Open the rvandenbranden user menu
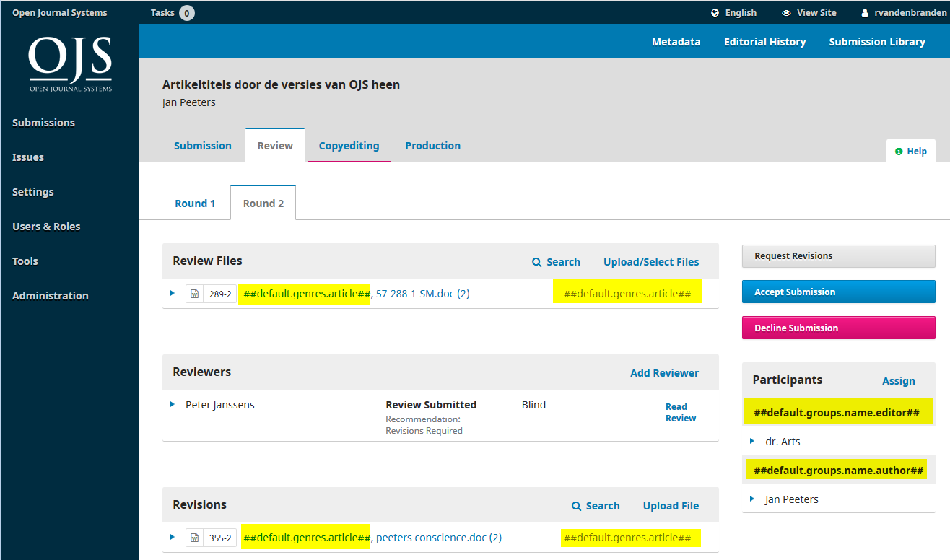This screenshot has height=560, width=950. 902,13
